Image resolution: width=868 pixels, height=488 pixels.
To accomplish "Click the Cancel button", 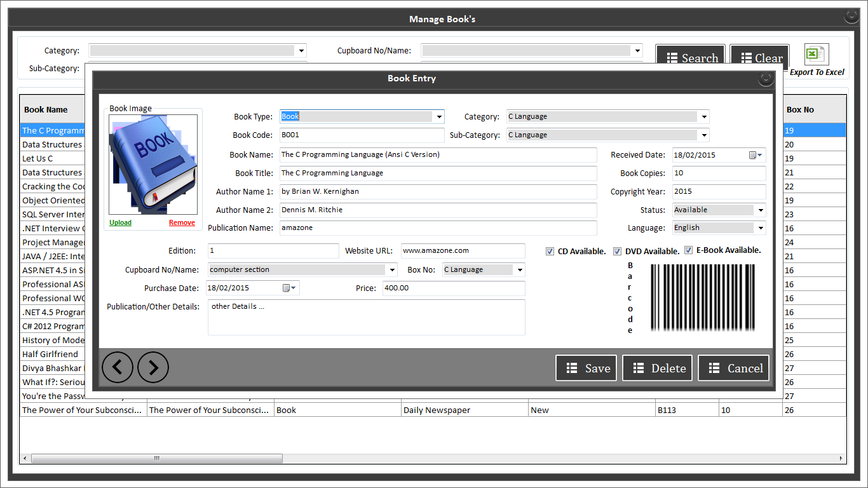I will [x=733, y=368].
